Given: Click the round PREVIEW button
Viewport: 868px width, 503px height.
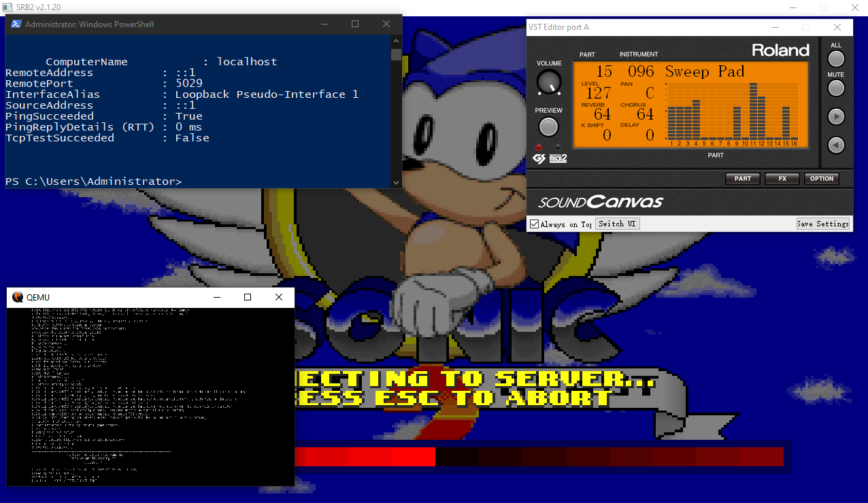Looking at the screenshot, I should coord(548,127).
